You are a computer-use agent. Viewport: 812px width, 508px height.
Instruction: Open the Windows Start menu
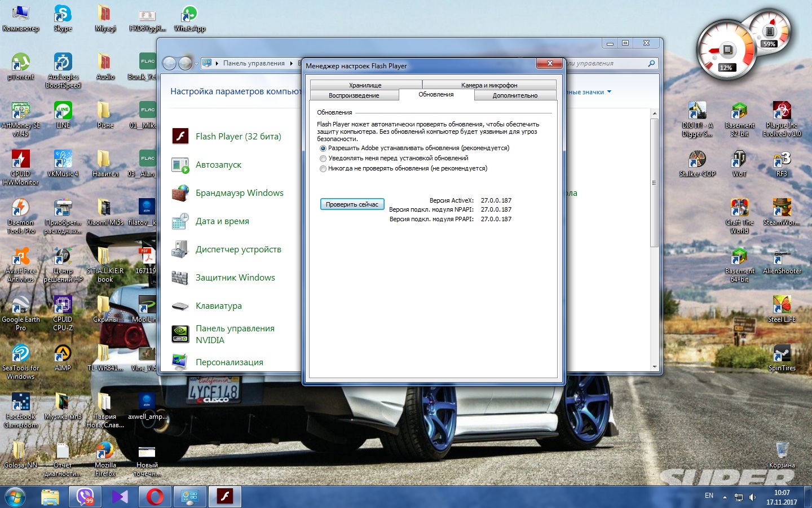(15, 497)
